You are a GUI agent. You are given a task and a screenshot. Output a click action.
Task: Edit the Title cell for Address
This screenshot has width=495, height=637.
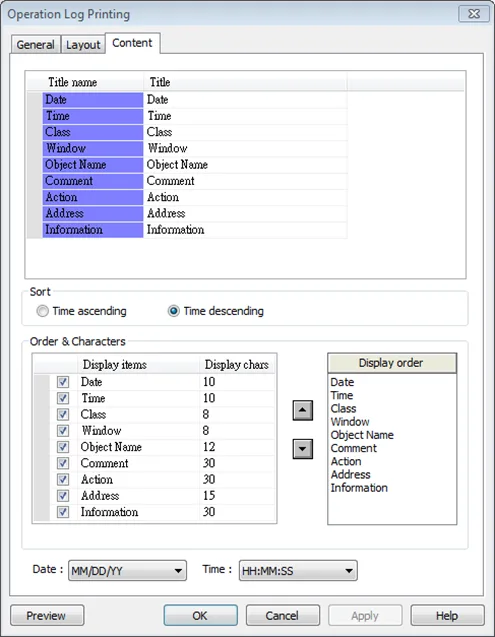245,213
